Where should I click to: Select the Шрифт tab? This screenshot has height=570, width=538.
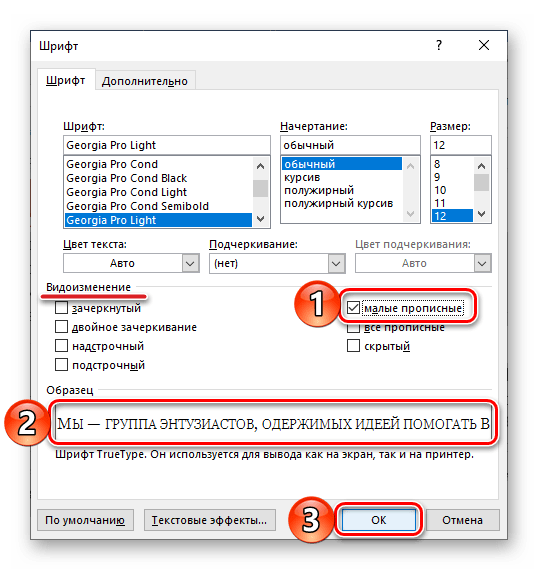(65, 80)
